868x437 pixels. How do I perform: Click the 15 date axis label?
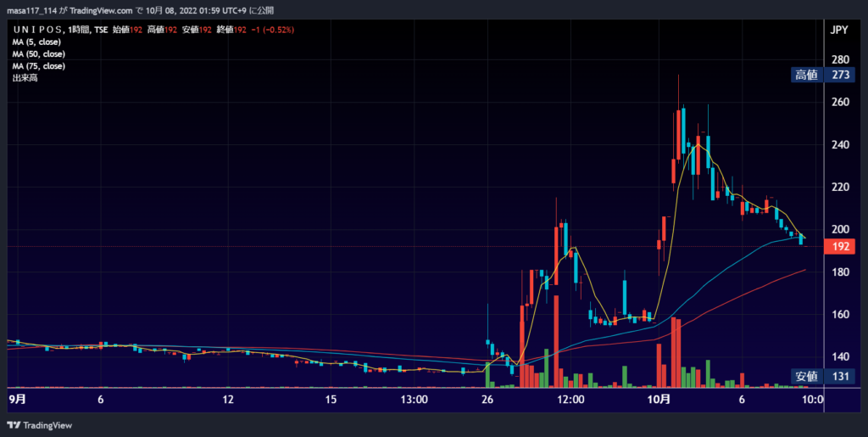coord(331,400)
